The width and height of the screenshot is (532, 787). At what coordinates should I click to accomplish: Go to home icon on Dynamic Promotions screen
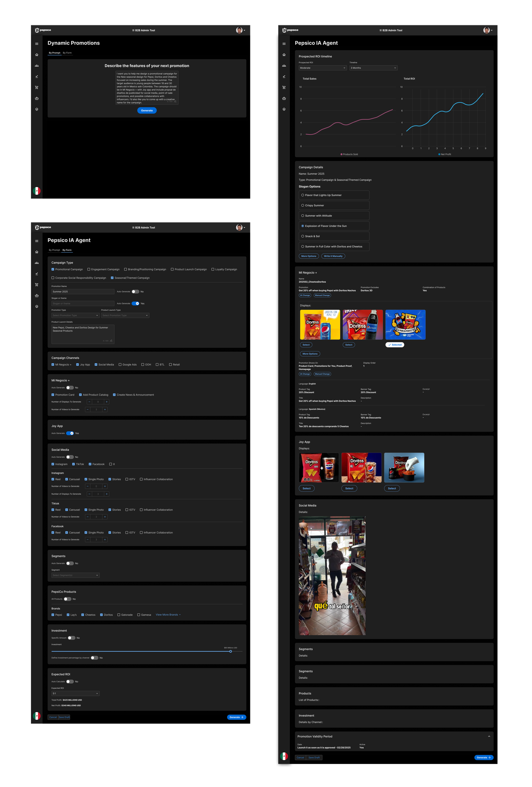[37, 55]
